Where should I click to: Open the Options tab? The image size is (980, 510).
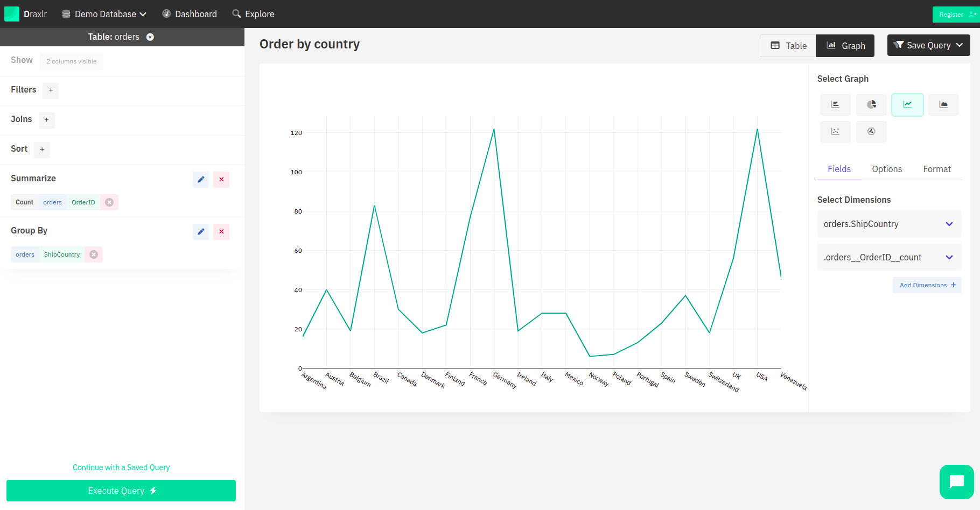pyautogui.click(x=887, y=169)
